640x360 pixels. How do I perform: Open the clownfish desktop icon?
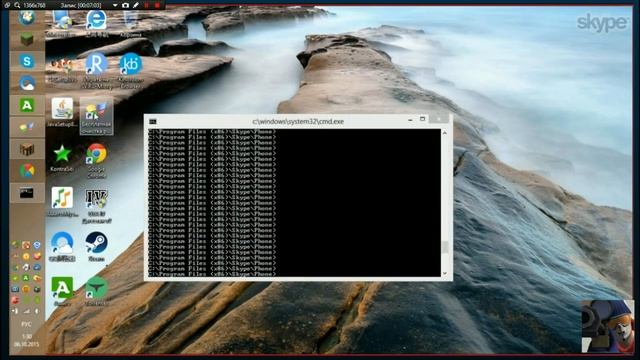tap(62, 67)
